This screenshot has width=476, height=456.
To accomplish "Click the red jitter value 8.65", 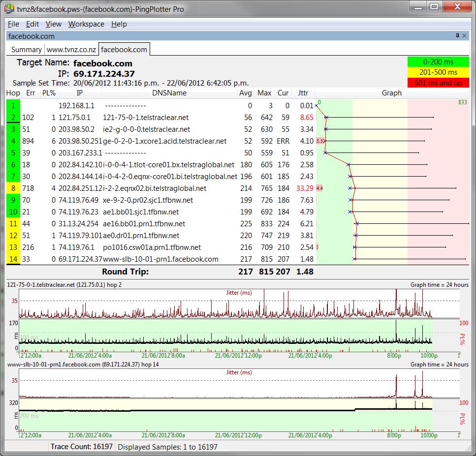I will pos(307,118).
